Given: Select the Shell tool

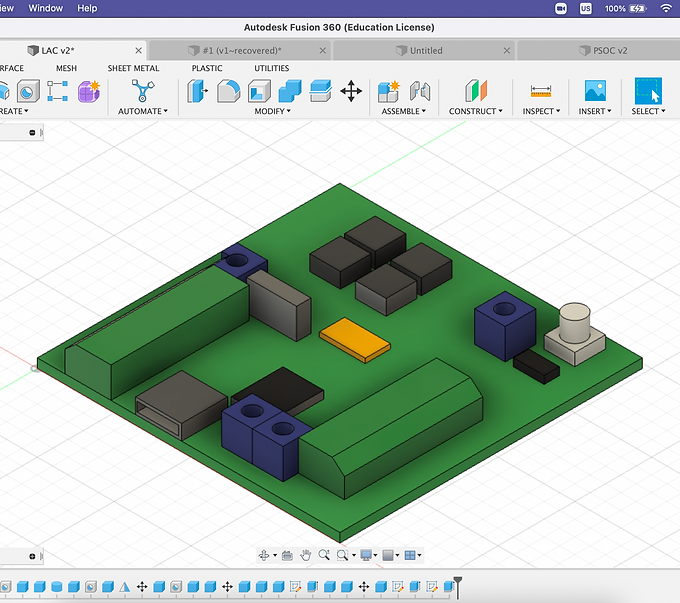Looking at the screenshot, I should 259,91.
